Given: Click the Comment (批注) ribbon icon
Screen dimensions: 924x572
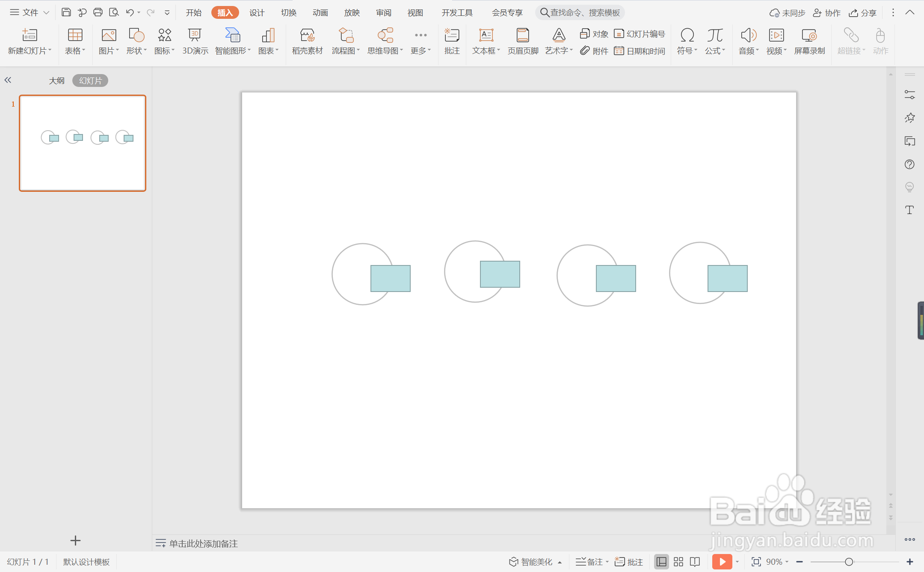Looking at the screenshot, I should coord(452,35).
